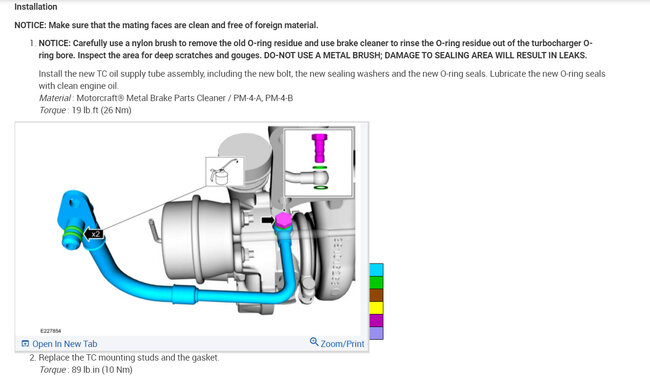Click the Torque 19 lb.ft specification text
The height and width of the screenshot is (381, 650).
point(85,110)
